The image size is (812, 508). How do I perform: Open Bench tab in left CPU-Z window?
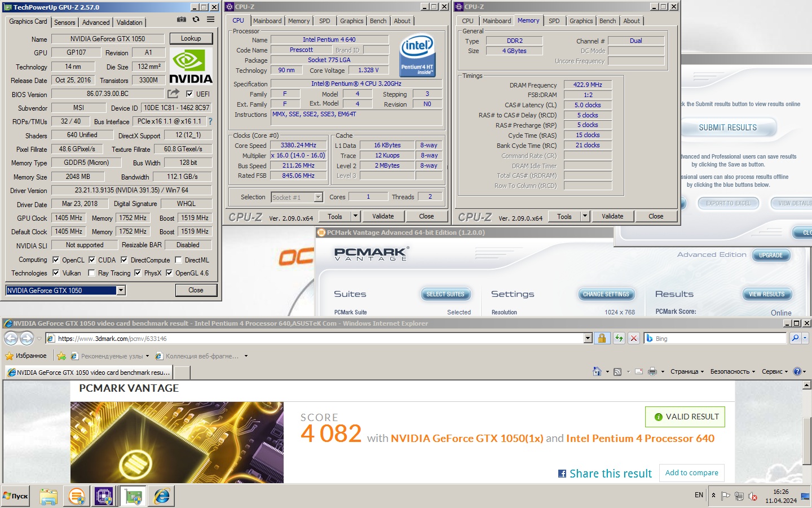tap(378, 21)
